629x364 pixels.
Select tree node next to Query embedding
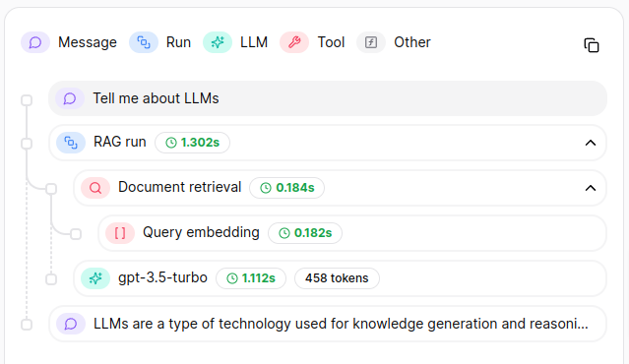(76, 234)
